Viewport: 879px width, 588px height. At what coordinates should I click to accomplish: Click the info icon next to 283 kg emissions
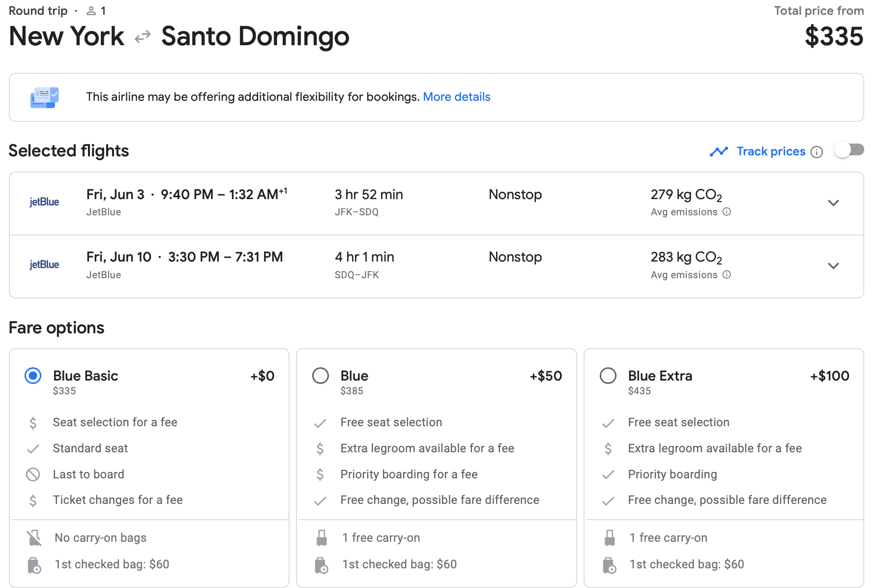[727, 275]
